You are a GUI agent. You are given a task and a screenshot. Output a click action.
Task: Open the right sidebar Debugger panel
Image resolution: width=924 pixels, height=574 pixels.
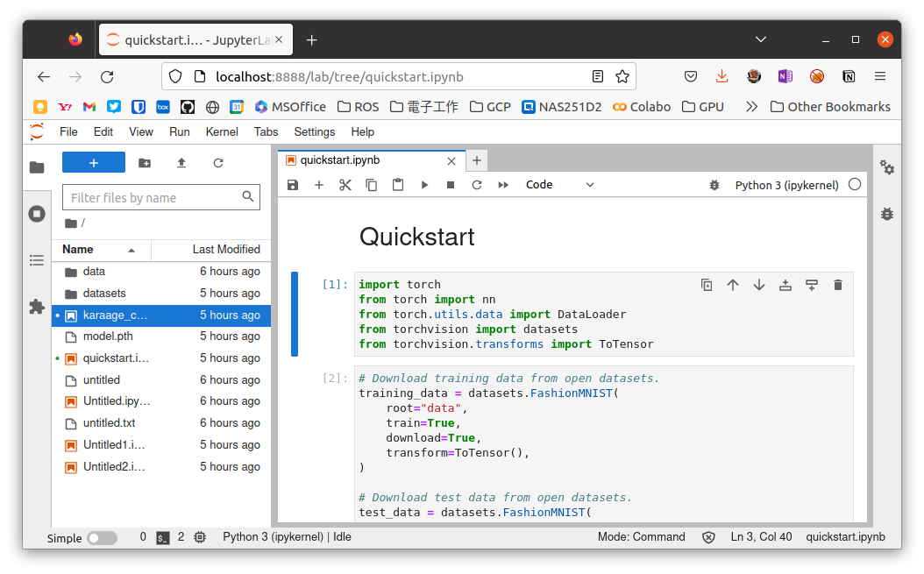[x=887, y=214]
